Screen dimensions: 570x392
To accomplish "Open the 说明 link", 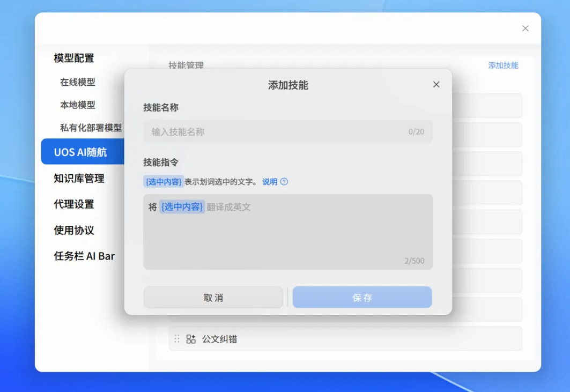I will tap(270, 181).
